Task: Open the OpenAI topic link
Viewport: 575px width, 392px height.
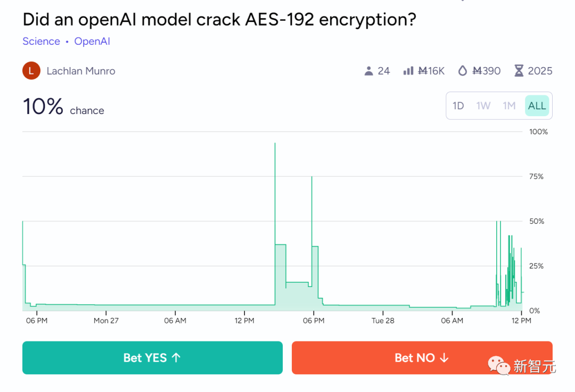Action: pyautogui.click(x=92, y=41)
